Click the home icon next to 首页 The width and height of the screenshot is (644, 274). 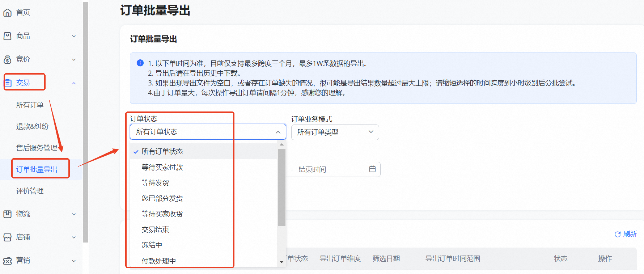[7, 13]
